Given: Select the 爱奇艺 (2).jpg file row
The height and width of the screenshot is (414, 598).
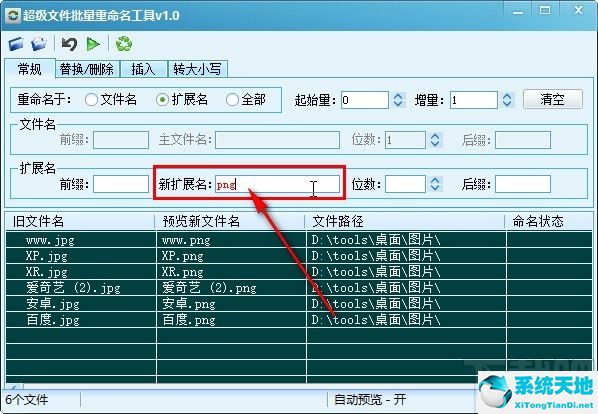Looking at the screenshot, I should point(299,287).
